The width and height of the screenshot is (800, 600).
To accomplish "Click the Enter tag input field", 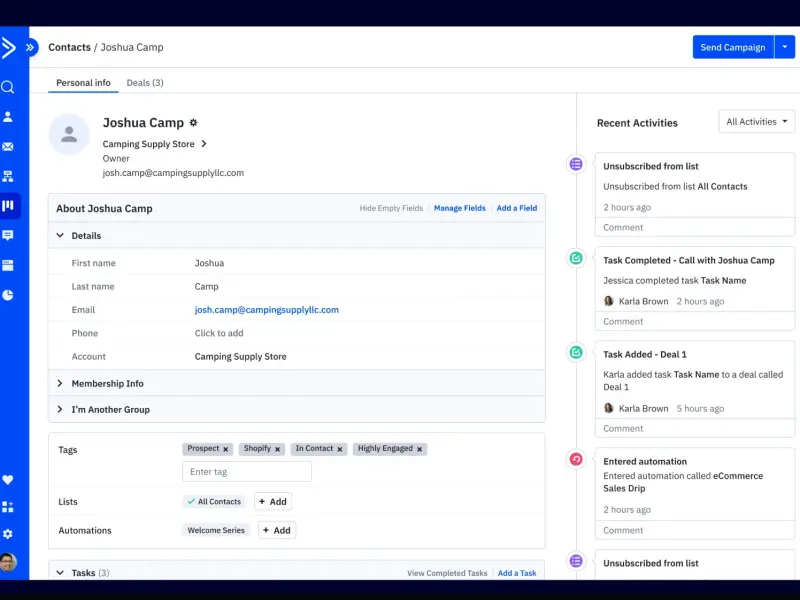I will [x=247, y=471].
